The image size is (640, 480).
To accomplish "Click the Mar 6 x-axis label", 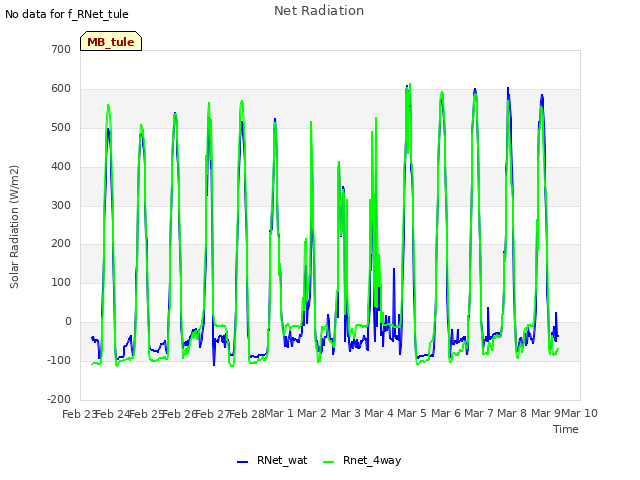I will coord(446,413).
